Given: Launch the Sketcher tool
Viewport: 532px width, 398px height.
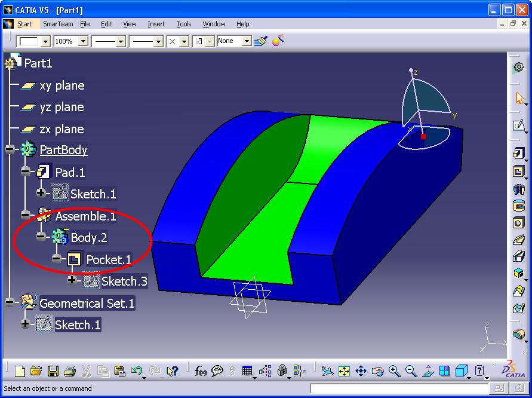Looking at the screenshot, I should click(518, 125).
